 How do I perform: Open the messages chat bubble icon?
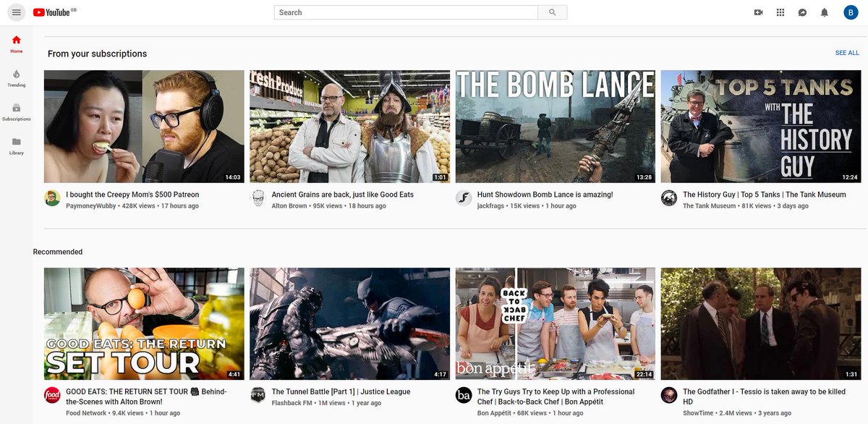click(x=802, y=12)
